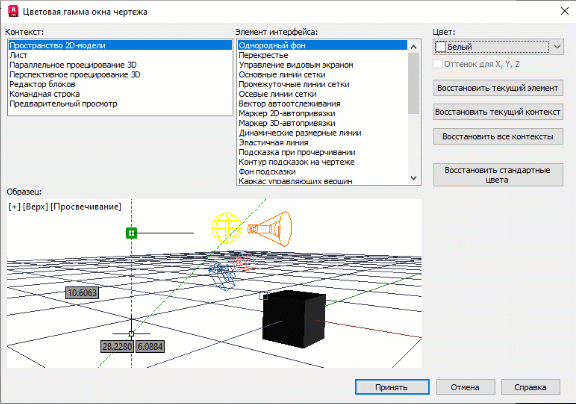Click the 'Справка' help button
This screenshot has height=404, width=576.
point(530,387)
